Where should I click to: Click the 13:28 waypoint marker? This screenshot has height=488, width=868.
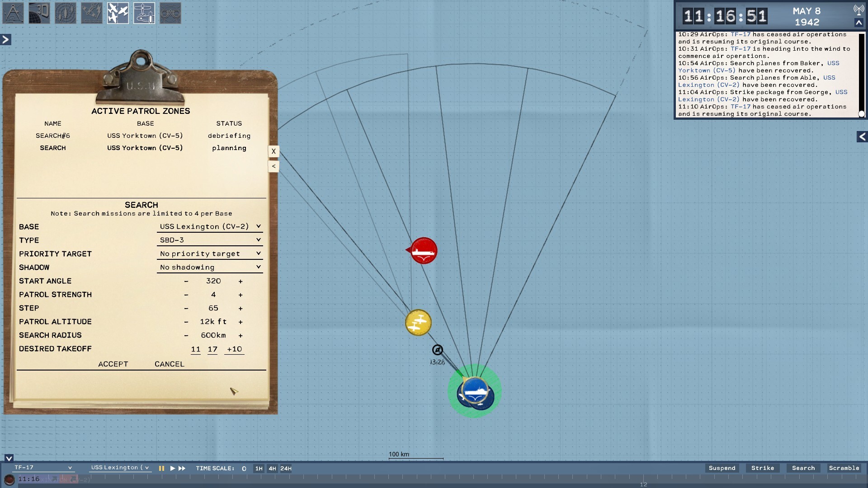pyautogui.click(x=437, y=350)
